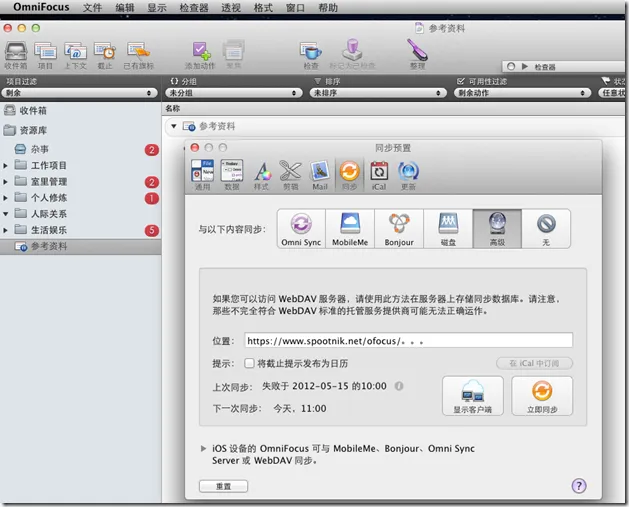Select 参考资料 project in the sidebar
The image size is (629, 507).
coord(80,246)
